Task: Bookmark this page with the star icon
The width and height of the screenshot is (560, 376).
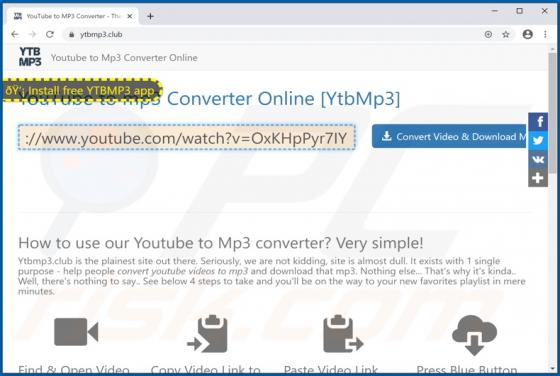Action: pyautogui.click(x=506, y=34)
